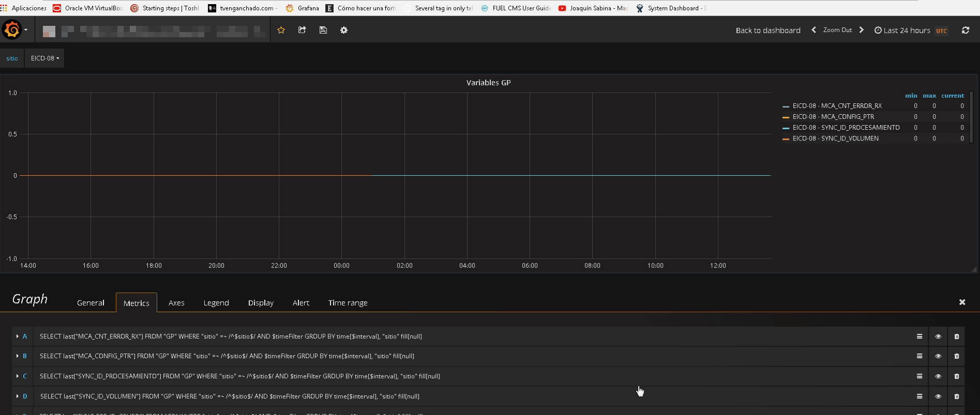Click query D SYNC_ID_VOLUMEN text field
980x415 pixels.
[x=473, y=396]
